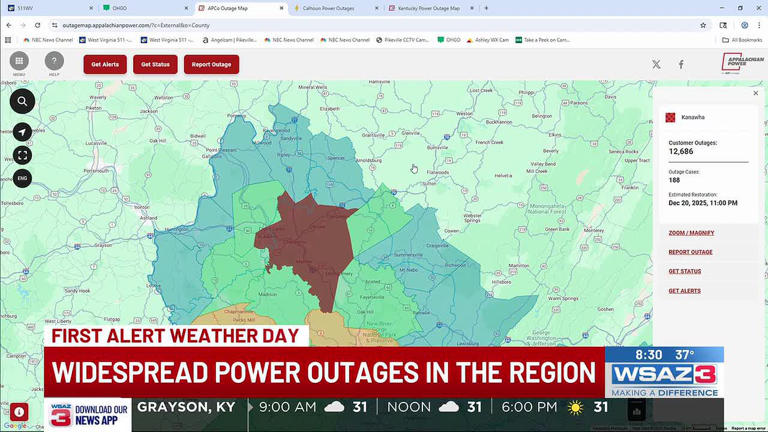Open Appalachian Power's X social link

point(656,64)
